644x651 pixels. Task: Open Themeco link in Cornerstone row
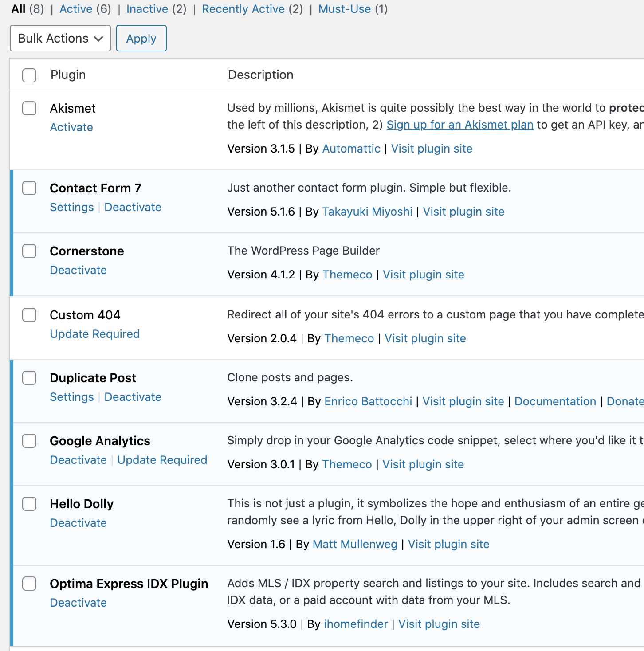347,275
